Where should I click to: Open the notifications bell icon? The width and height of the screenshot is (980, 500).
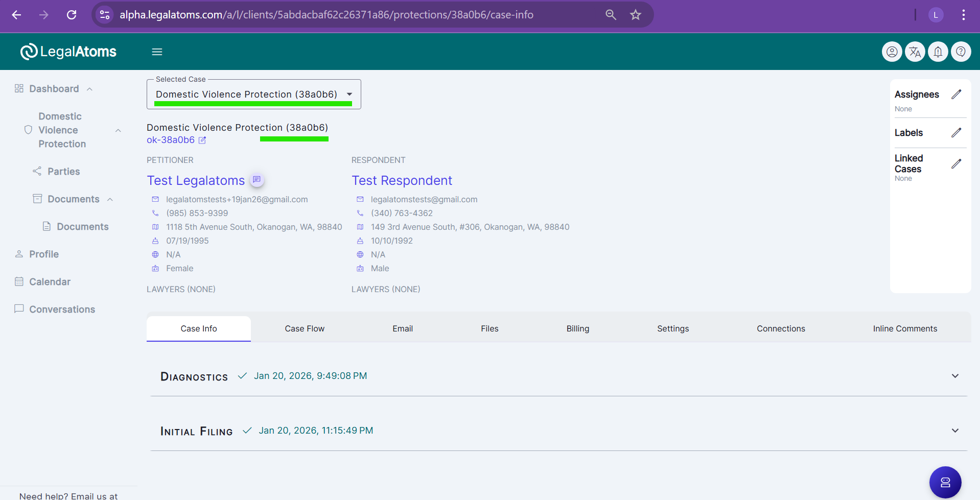(938, 52)
